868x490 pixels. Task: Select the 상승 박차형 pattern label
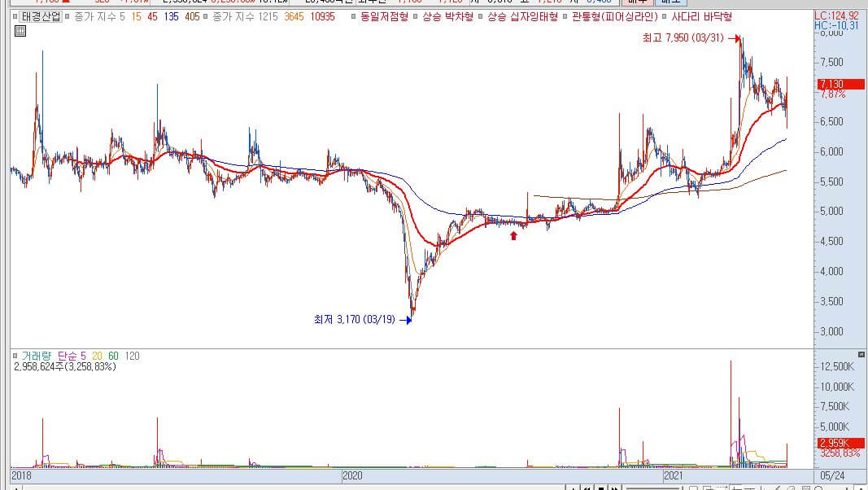448,16
